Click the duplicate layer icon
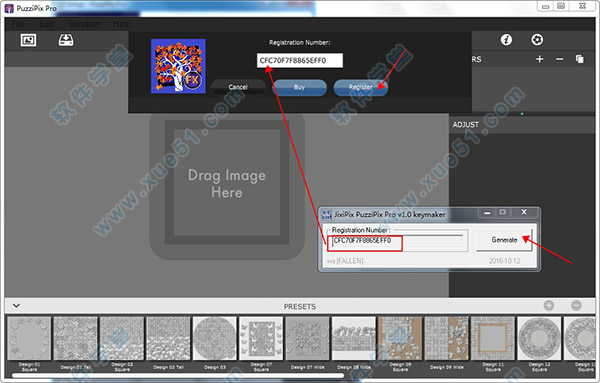 point(580,59)
